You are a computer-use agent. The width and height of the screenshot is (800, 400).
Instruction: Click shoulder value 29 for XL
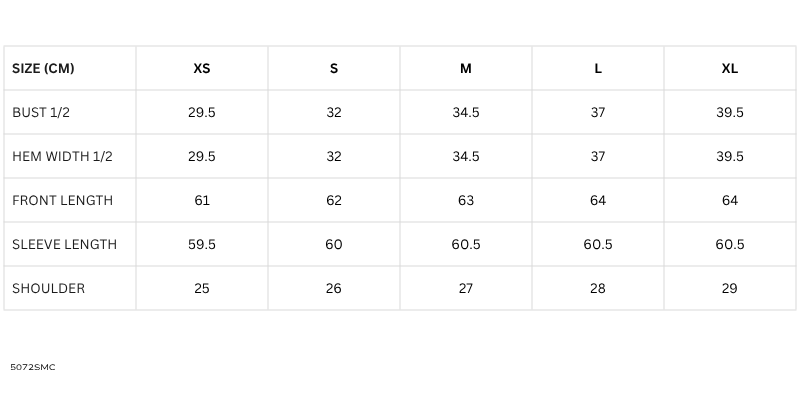point(730,289)
